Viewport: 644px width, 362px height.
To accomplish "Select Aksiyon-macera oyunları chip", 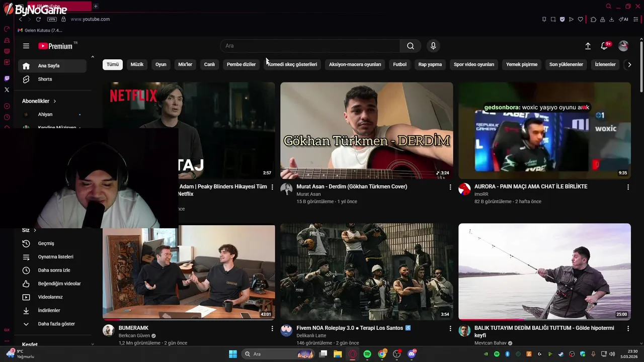I will coord(355,64).
